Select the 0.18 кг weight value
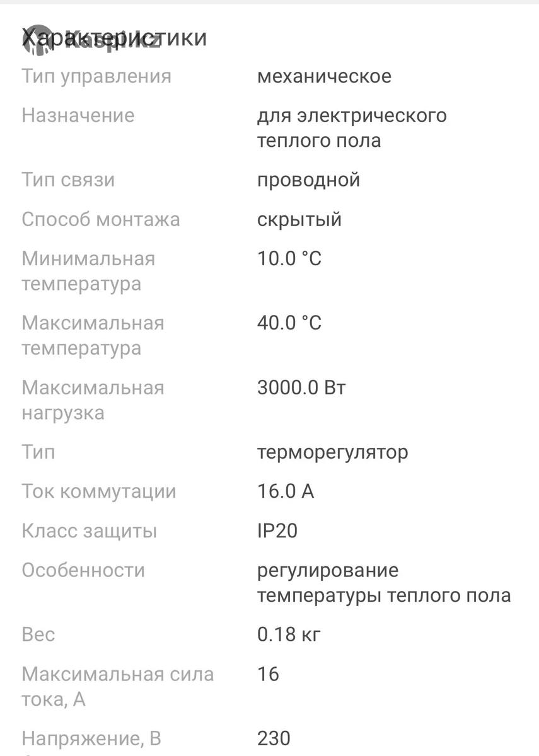This screenshot has height=756, width=539. coord(289,634)
